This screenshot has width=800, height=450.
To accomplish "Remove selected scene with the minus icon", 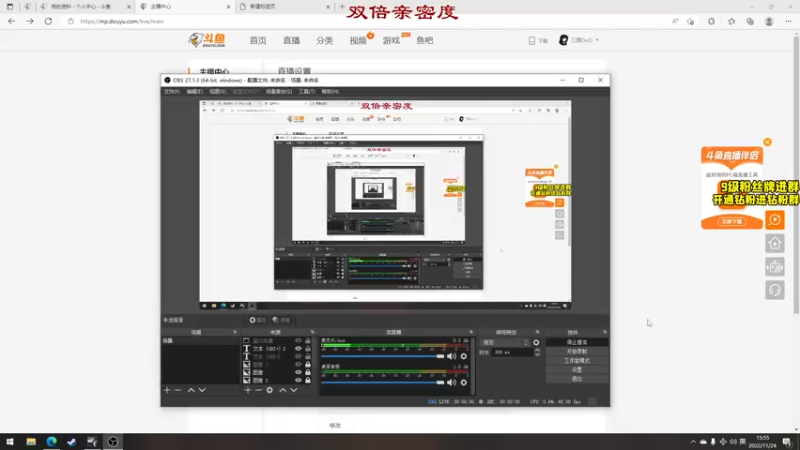I will tap(178, 390).
